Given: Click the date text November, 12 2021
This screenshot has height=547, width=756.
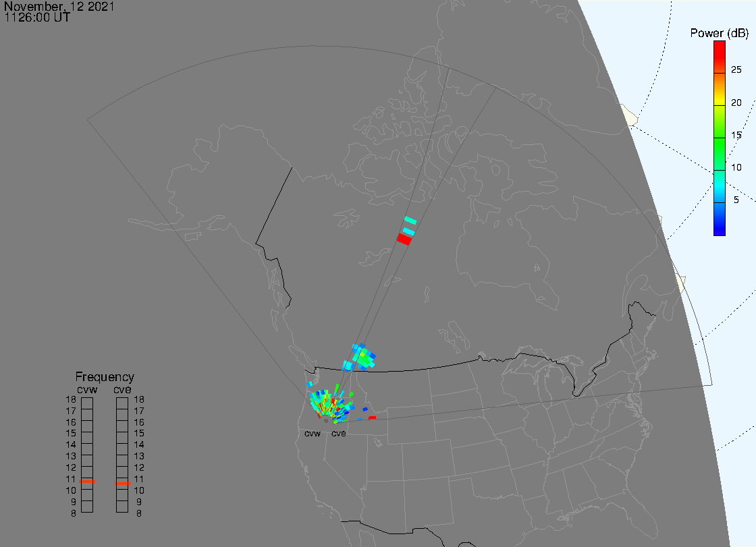Looking at the screenshot, I should (x=59, y=6).
